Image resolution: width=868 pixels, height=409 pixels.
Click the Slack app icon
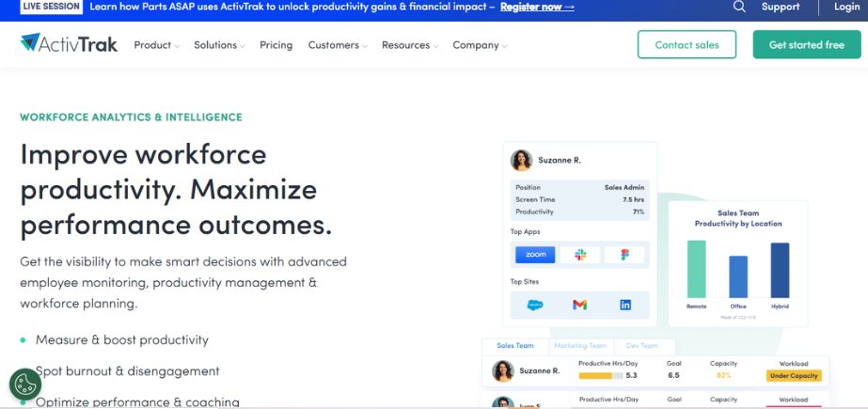click(580, 255)
